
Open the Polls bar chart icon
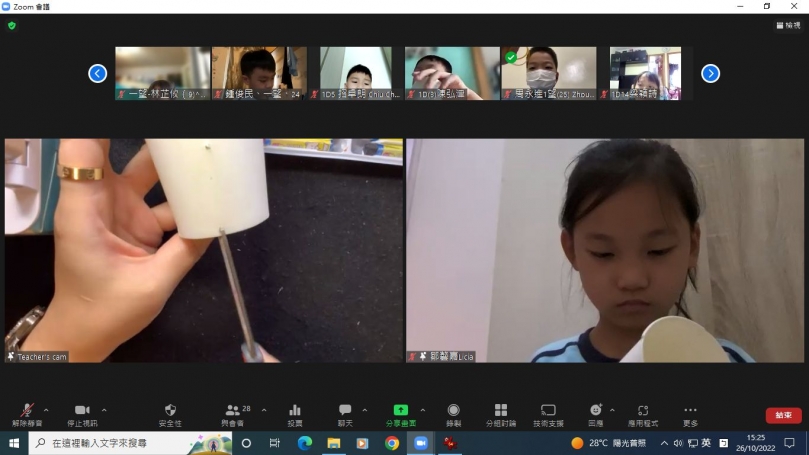click(x=295, y=412)
